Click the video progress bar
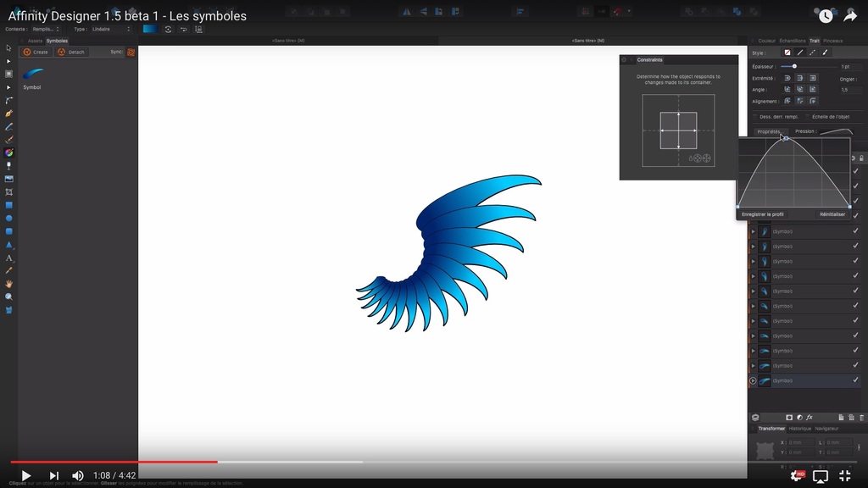 click(x=434, y=462)
